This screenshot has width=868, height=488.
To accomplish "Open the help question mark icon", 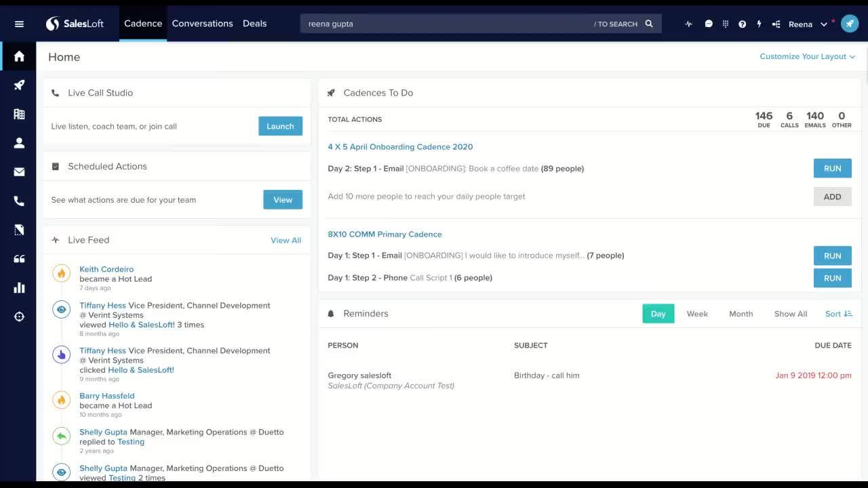I will tap(743, 24).
